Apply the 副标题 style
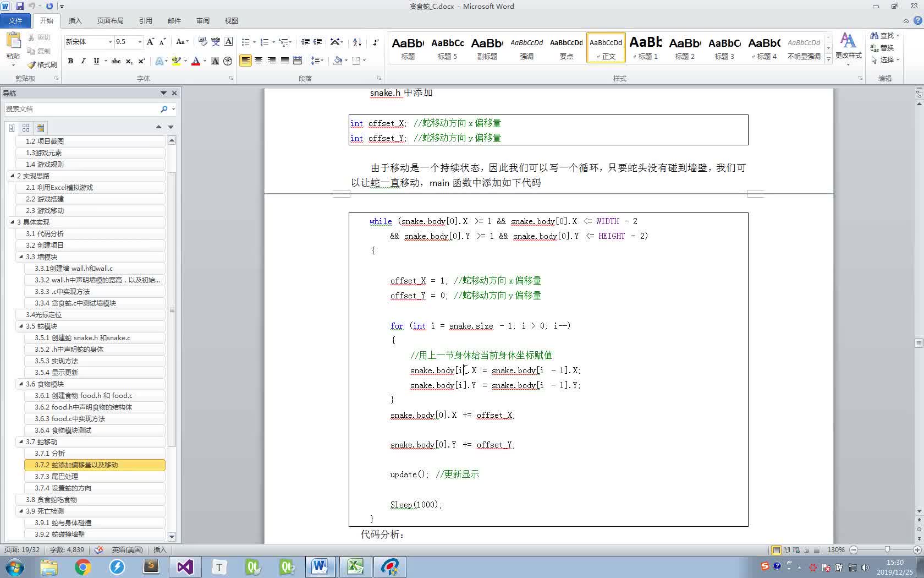924x578 pixels. 487,48
